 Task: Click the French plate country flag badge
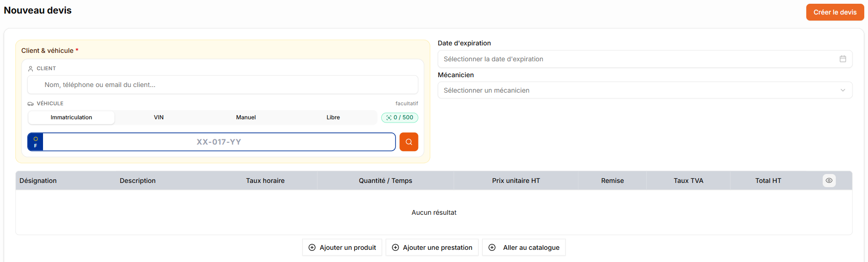click(36, 142)
